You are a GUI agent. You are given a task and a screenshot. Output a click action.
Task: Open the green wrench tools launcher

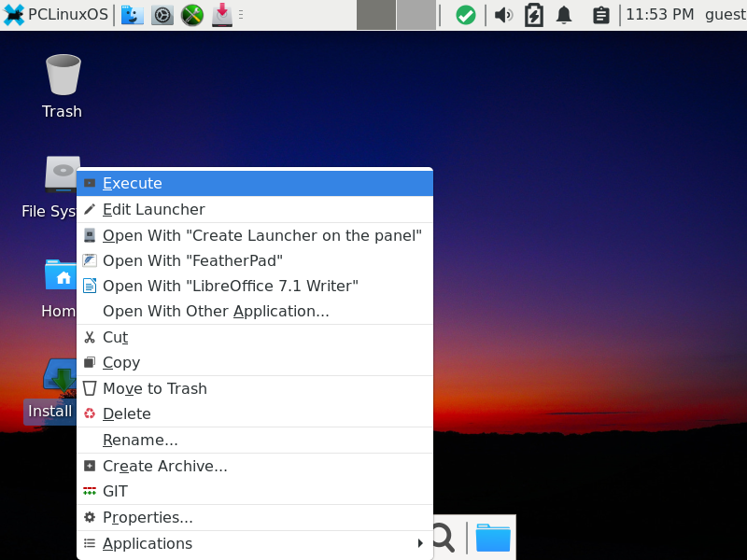192,15
